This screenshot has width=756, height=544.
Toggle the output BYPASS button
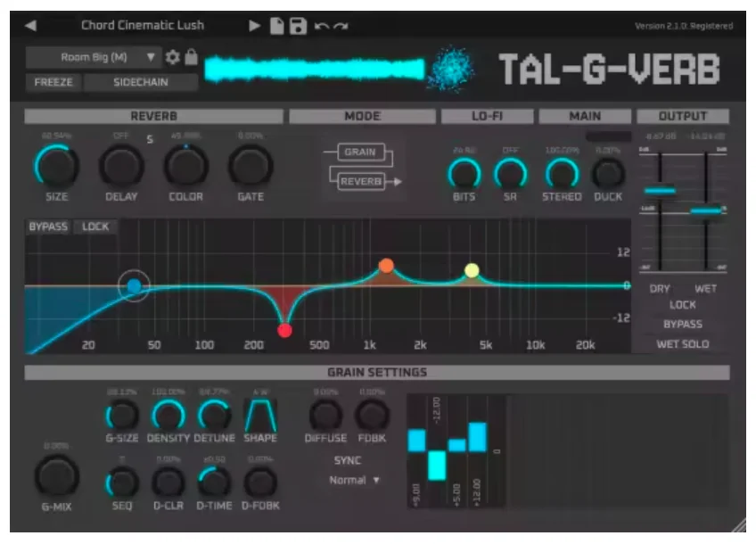(682, 324)
